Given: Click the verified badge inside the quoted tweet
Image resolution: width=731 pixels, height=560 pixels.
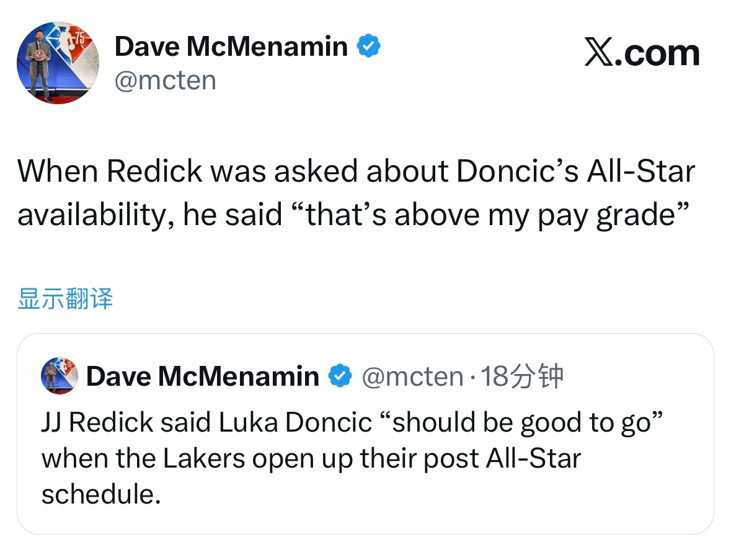Looking at the screenshot, I should 340,376.
